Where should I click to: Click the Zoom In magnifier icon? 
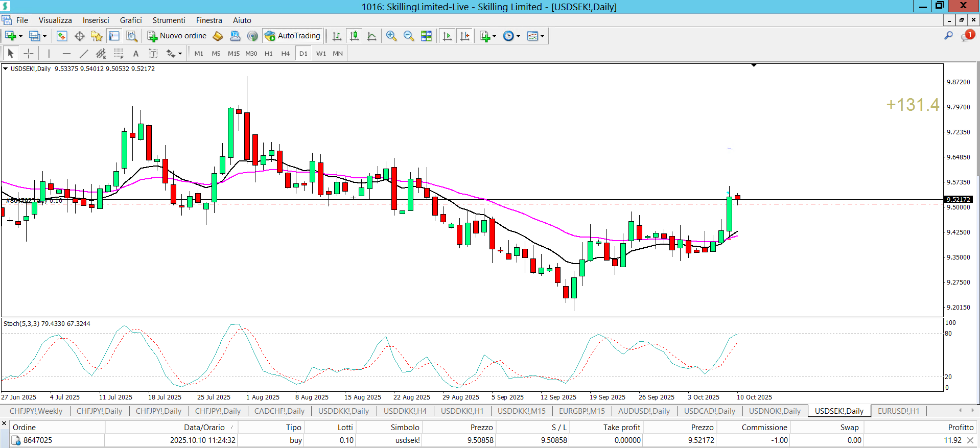click(391, 36)
